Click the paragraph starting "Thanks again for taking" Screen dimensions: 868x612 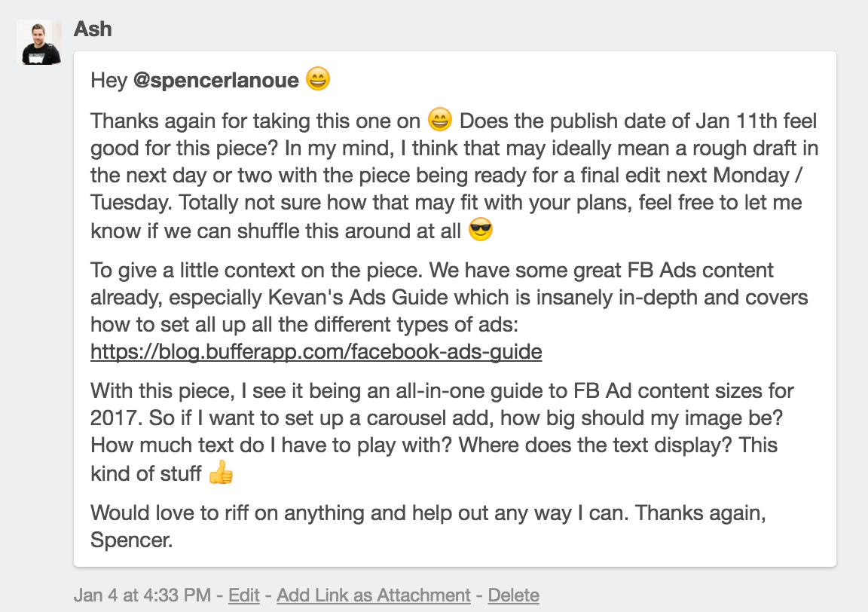point(454,175)
